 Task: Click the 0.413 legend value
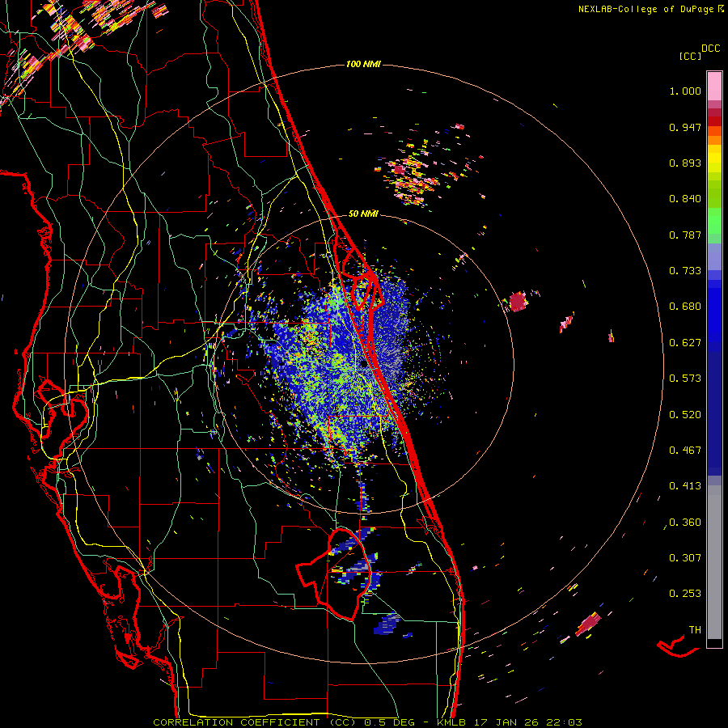pos(685,486)
